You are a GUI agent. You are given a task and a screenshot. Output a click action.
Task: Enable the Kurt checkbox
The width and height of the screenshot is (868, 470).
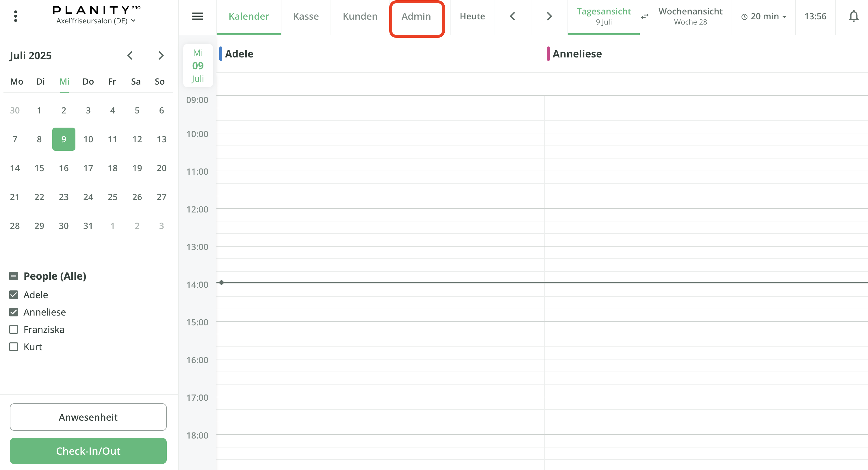click(14, 346)
